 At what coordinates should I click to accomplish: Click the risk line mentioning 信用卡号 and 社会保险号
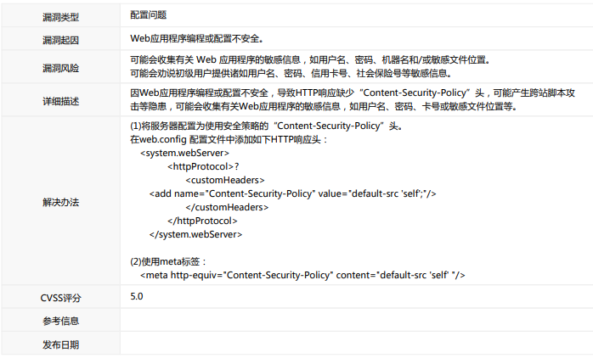(x=291, y=74)
